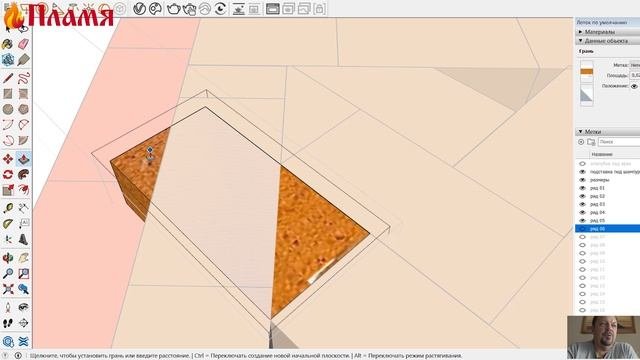
Task: Start interactive render teapot with hand
Action: 190,9
